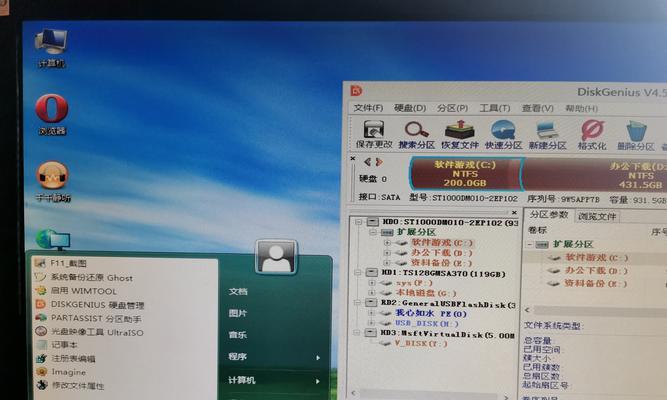Expand the sys(F:) partition node
Screen dimensions: 667x400
tap(372, 283)
